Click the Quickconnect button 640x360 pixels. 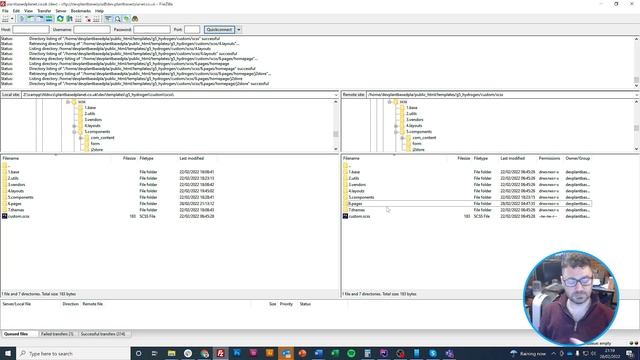tap(220, 29)
